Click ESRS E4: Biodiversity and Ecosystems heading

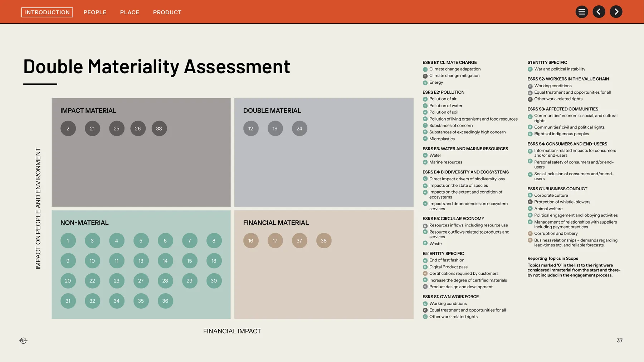click(465, 172)
